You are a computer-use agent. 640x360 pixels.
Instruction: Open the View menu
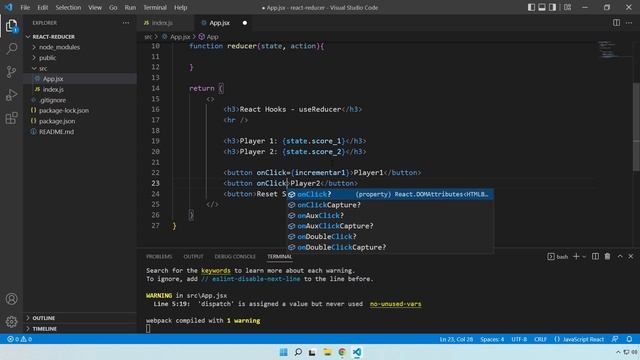click(95, 7)
